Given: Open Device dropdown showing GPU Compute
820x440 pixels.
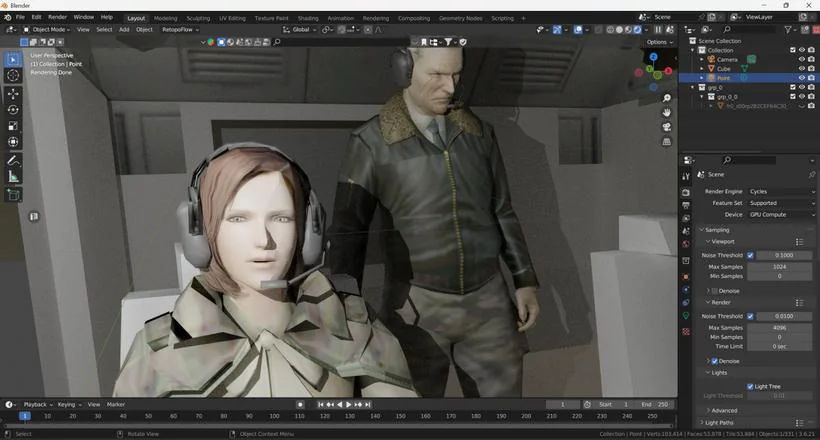Looking at the screenshot, I should pyautogui.click(x=781, y=215).
